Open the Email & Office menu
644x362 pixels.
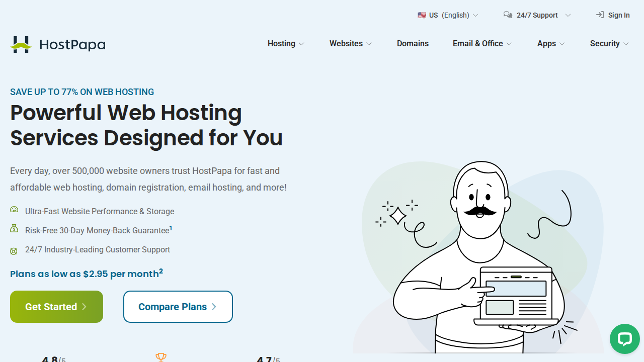pyautogui.click(x=478, y=44)
